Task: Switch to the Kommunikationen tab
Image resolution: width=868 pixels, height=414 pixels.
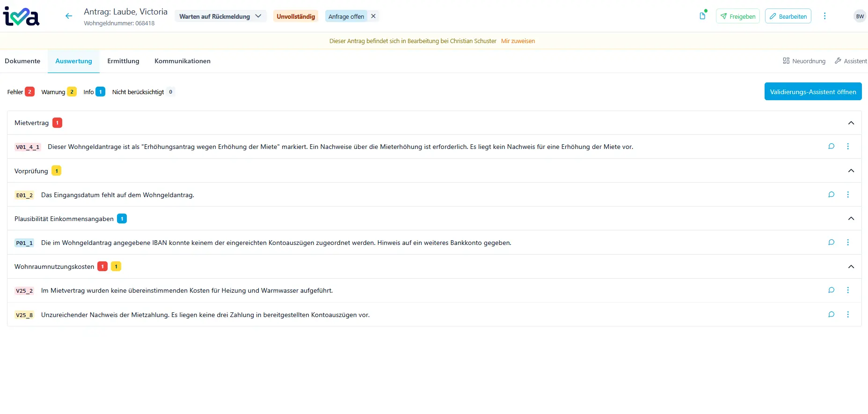Action: pyautogui.click(x=182, y=61)
